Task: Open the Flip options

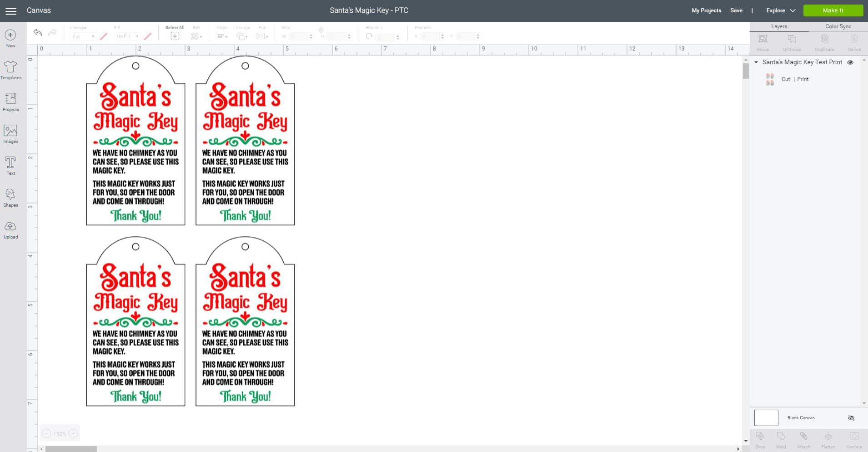Action: [262, 36]
